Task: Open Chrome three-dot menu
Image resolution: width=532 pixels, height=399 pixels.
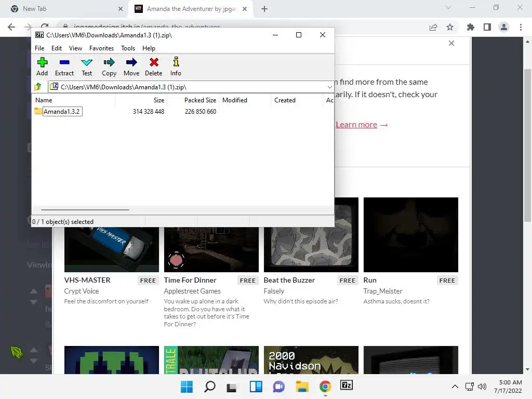Action: click(521, 27)
